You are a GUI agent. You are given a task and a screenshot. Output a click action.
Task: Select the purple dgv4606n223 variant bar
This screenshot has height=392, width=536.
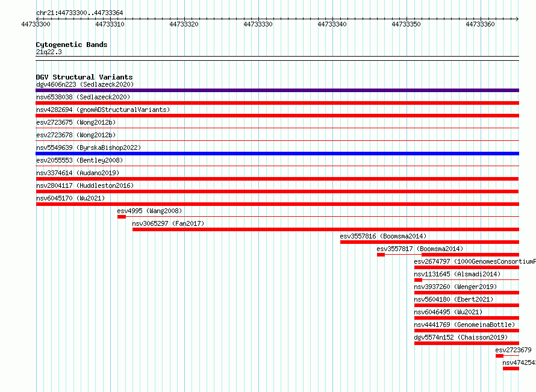[x=277, y=90]
